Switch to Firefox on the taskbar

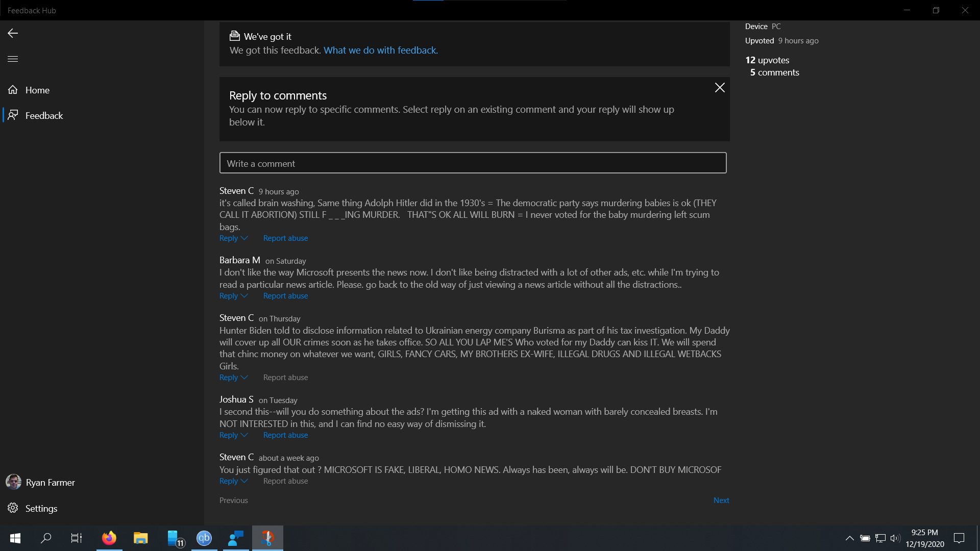click(109, 538)
